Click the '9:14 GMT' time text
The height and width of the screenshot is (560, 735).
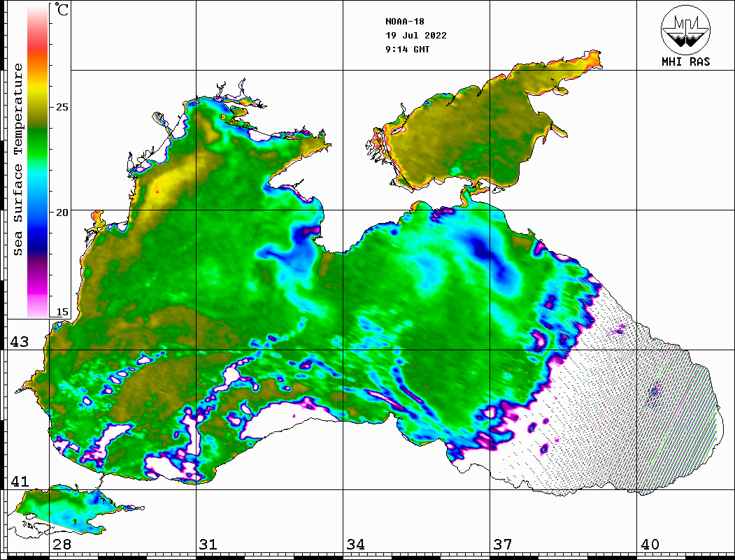click(x=407, y=49)
